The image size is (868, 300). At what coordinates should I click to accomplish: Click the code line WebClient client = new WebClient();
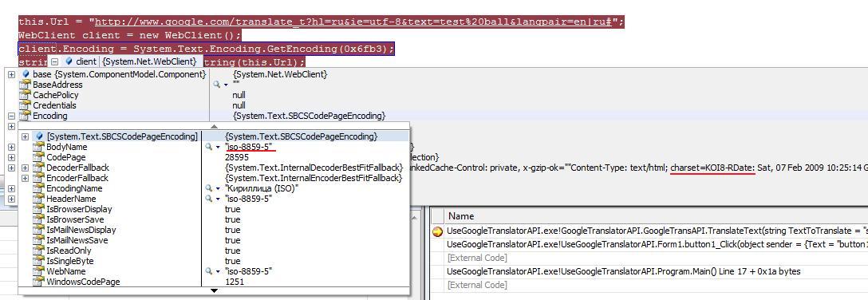click(129, 35)
